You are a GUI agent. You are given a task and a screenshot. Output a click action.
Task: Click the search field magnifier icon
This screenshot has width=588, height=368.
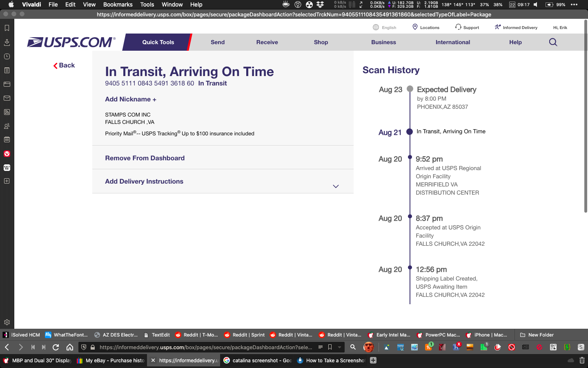pyautogui.click(x=353, y=347)
